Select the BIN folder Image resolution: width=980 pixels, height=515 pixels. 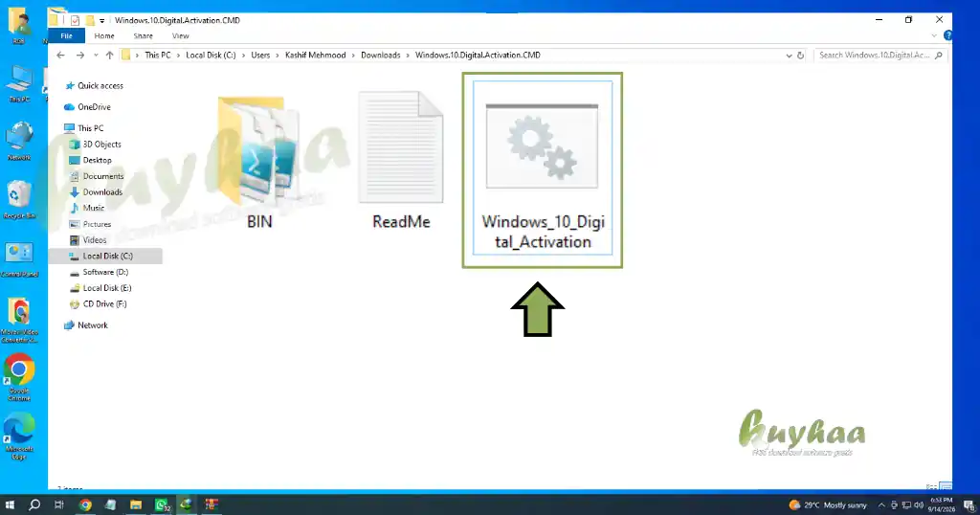[259, 163]
